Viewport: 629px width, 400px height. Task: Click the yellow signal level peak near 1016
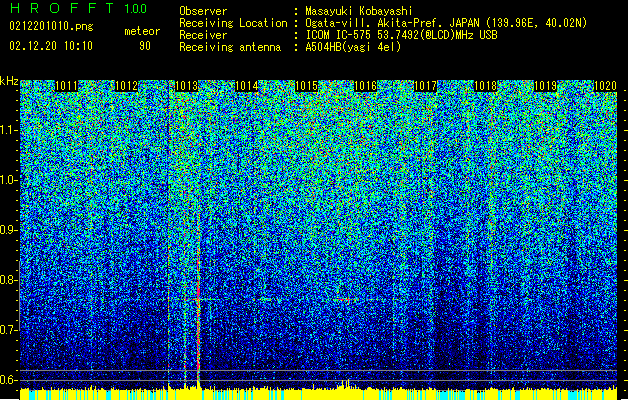[x=346, y=384]
